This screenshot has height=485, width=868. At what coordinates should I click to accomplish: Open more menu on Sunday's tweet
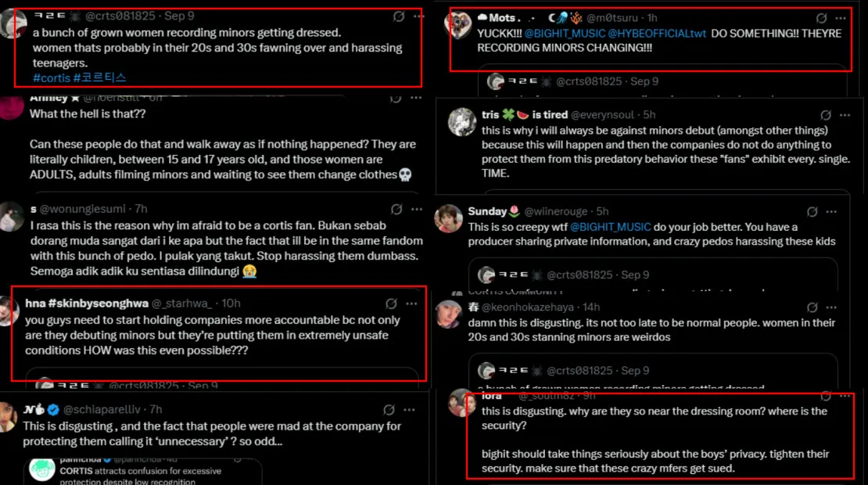tap(832, 212)
